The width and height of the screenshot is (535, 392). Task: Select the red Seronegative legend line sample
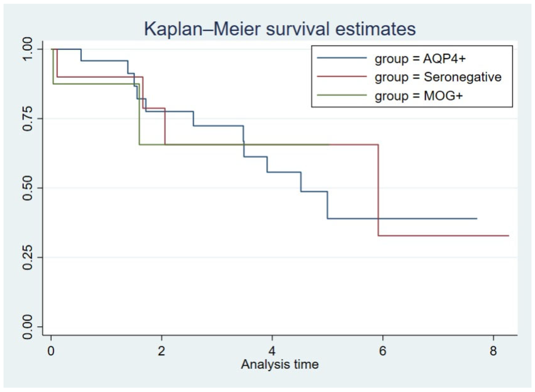pyautogui.click(x=342, y=76)
